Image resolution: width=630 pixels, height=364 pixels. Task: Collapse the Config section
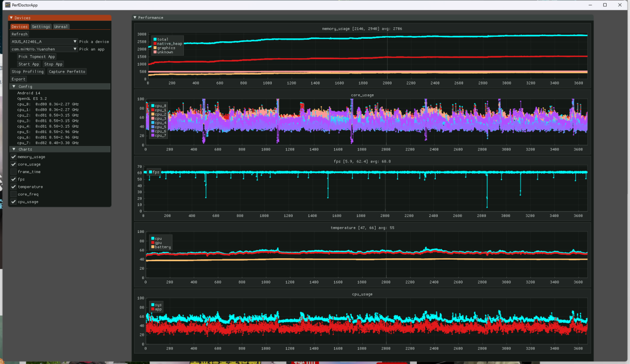tap(14, 86)
